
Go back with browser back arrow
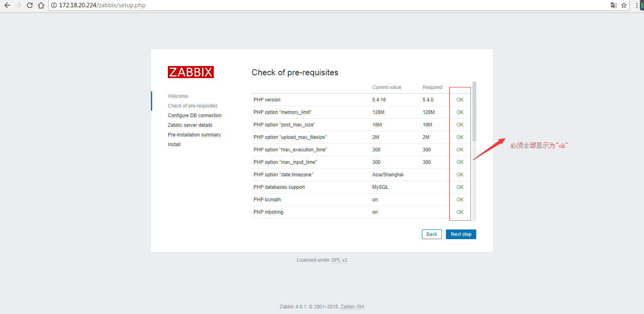7,5
